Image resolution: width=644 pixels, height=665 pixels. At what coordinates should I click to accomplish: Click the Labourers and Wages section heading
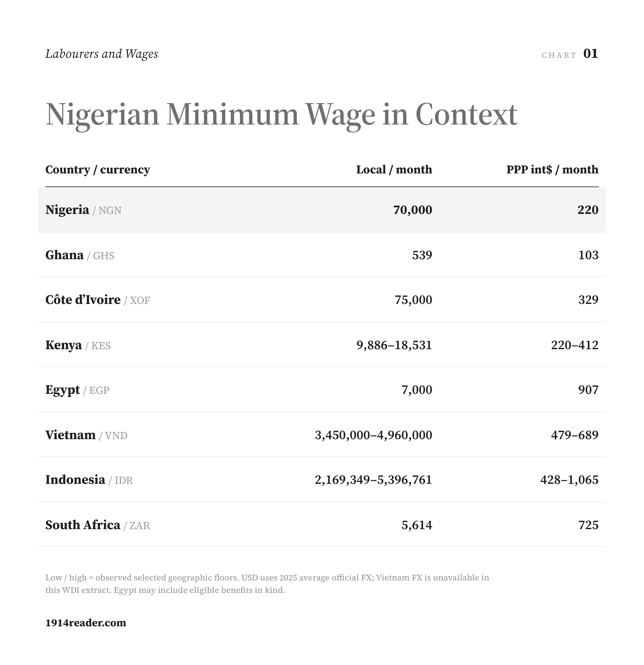pos(101,54)
